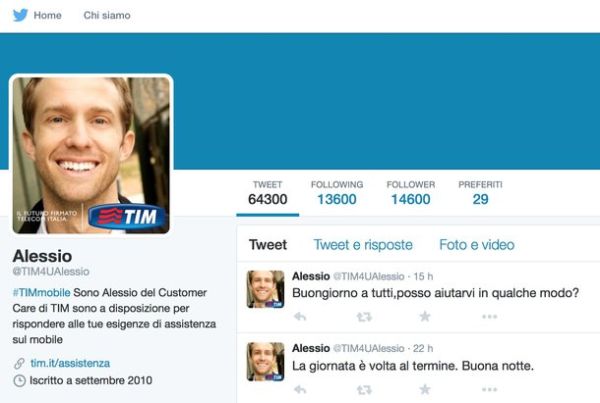
Task: Retweet the Buongiorno a tutti tweet
Action: click(364, 317)
